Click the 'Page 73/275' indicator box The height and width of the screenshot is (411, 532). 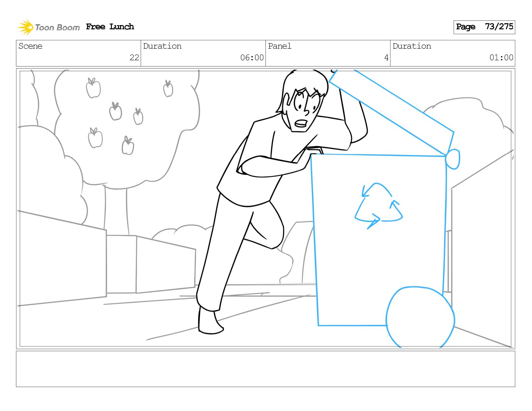point(484,27)
